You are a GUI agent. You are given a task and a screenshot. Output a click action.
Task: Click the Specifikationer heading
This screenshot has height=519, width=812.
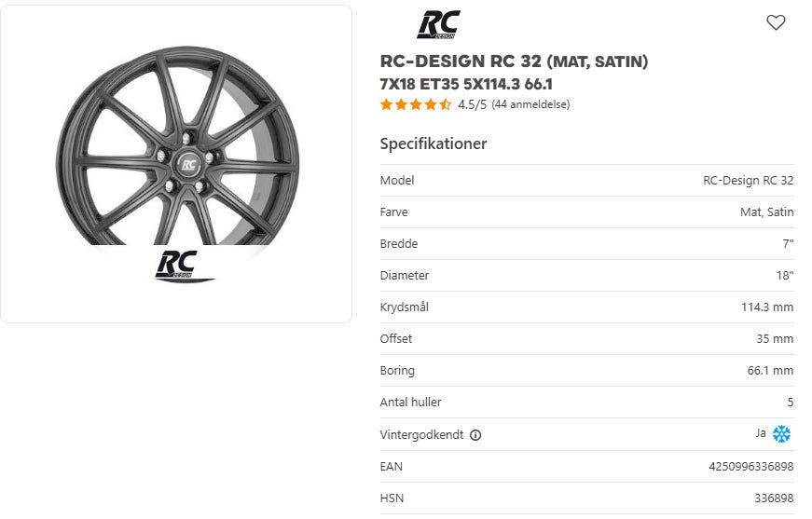(434, 143)
